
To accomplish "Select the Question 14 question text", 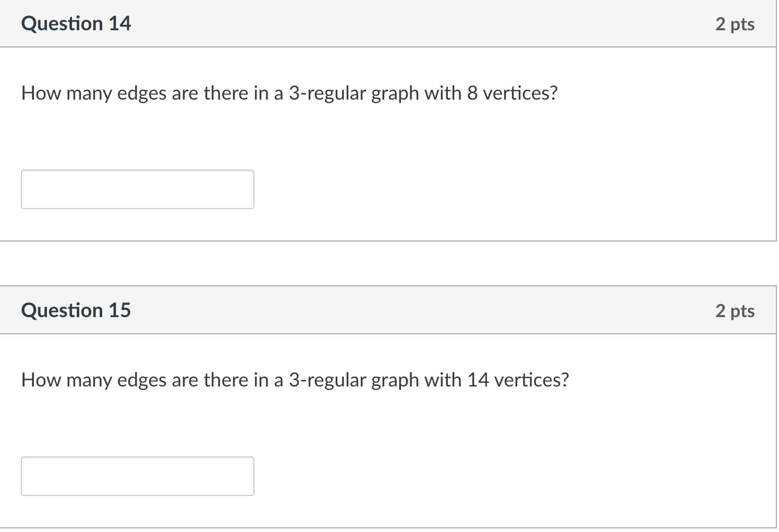I will click(289, 93).
